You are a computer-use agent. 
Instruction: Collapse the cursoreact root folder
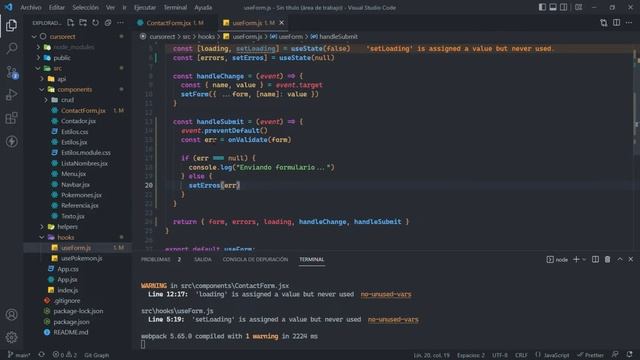coord(34,37)
